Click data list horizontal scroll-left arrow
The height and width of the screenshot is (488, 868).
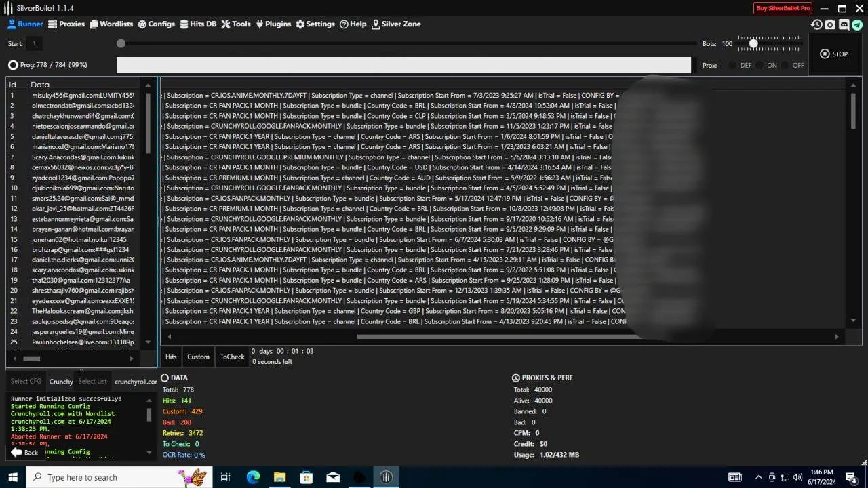coord(16,358)
